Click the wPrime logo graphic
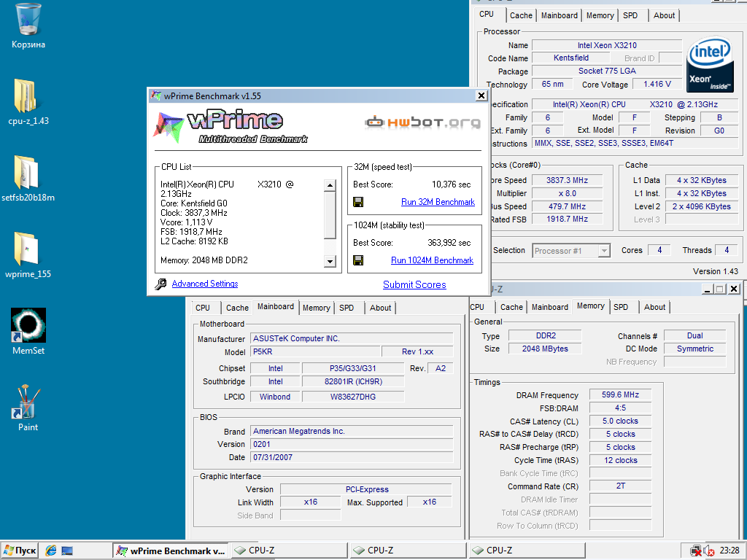 click(x=230, y=127)
